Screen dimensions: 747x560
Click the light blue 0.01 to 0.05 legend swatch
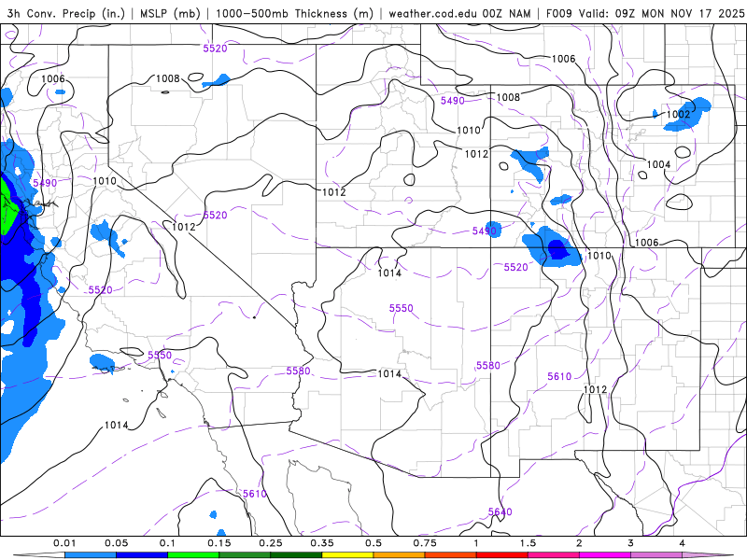click(x=91, y=555)
